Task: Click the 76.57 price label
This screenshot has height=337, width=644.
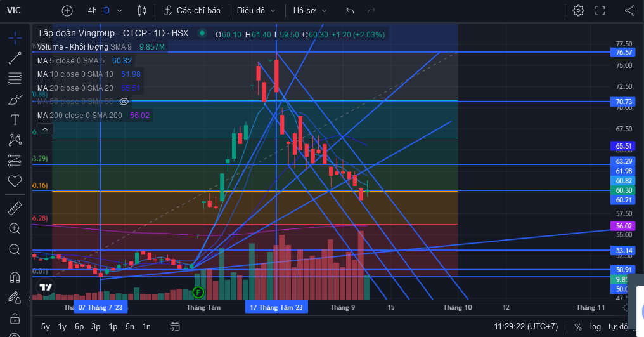Action: (624, 52)
